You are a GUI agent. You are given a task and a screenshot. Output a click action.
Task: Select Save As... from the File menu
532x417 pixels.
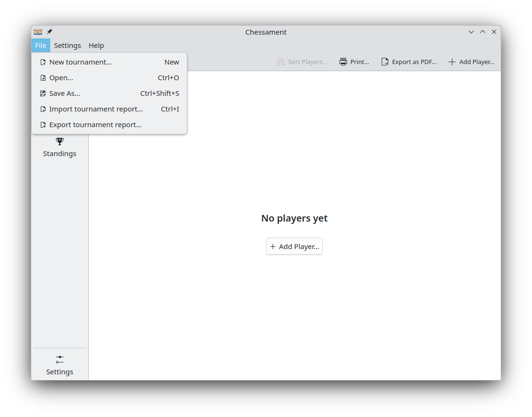64,93
